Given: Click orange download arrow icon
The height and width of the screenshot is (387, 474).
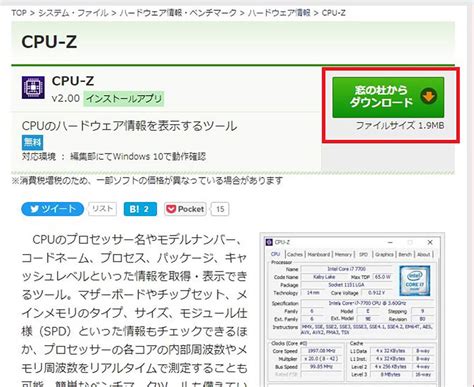Looking at the screenshot, I should coord(429,97).
